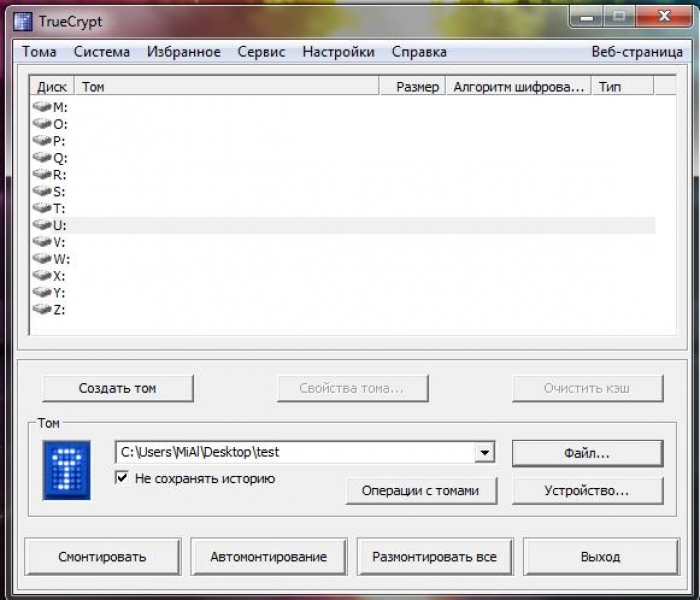Click the Файл... button
The image size is (700, 600).
tap(588, 454)
